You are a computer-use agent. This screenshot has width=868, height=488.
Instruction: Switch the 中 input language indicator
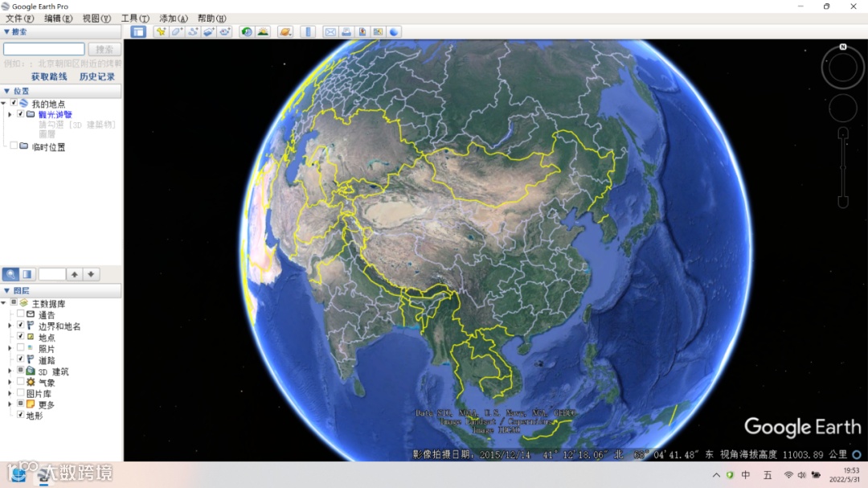(x=746, y=475)
